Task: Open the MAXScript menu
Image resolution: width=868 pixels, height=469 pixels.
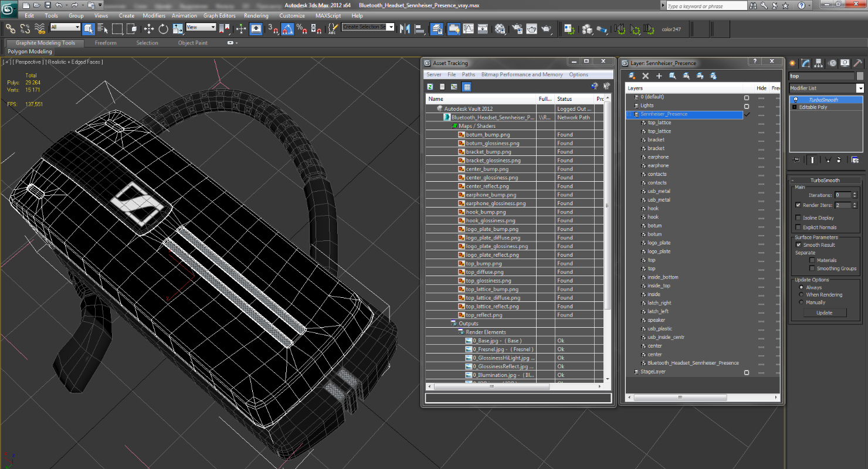Action: pyautogui.click(x=329, y=16)
